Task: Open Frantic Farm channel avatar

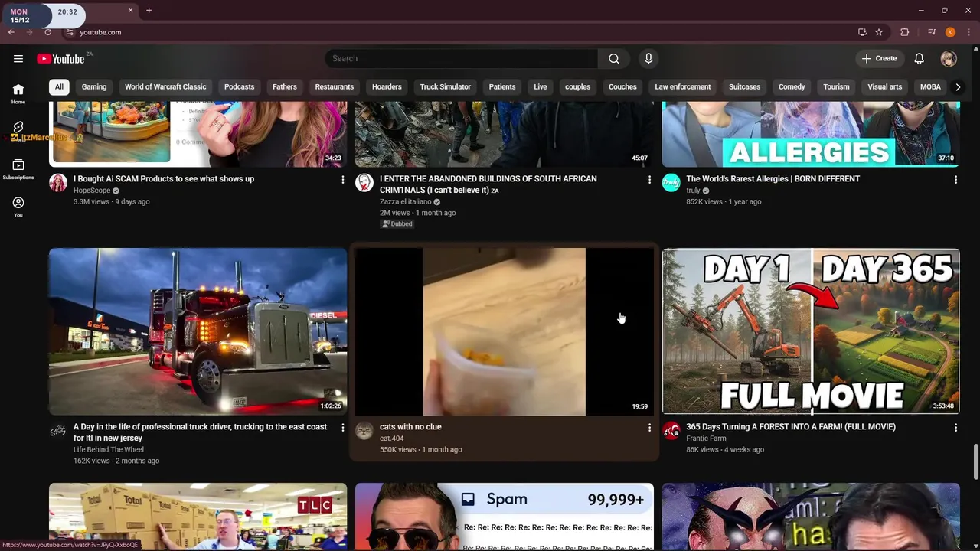Action: pos(671,430)
